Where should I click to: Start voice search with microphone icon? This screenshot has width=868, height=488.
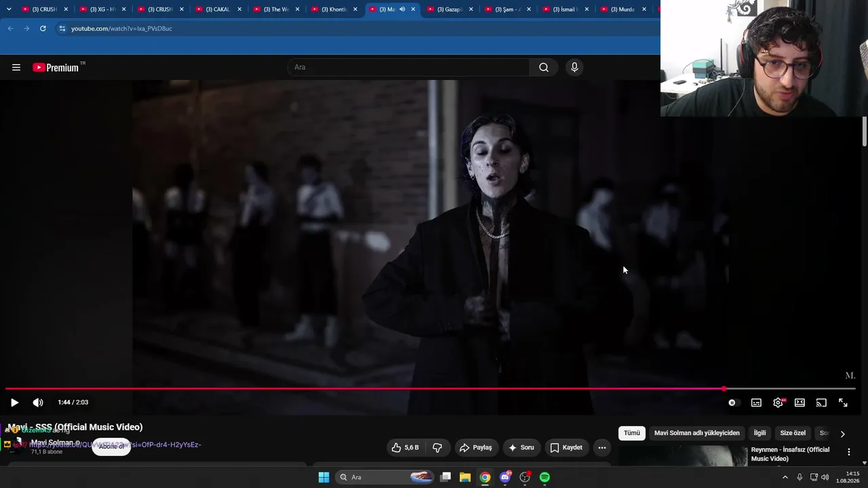[x=574, y=67]
